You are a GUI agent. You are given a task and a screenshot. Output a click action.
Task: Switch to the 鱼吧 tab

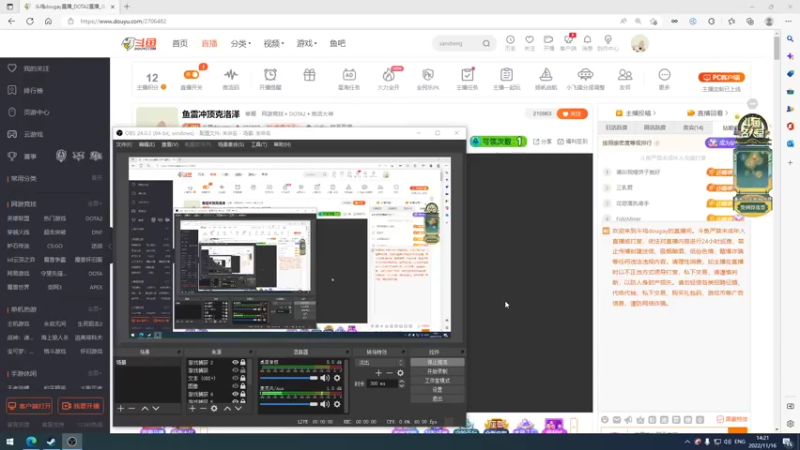[337, 43]
